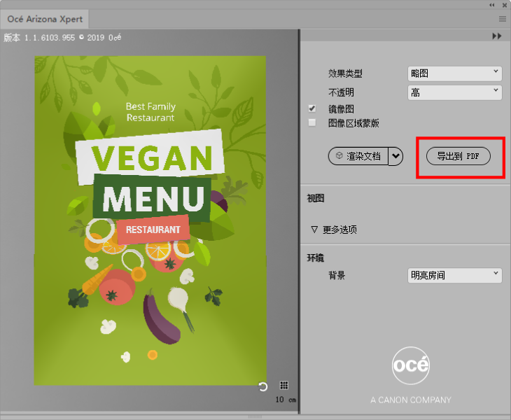Viewport: 511px width, 420px height.
Task: Click the Océ logo
Action: pyautogui.click(x=411, y=365)
